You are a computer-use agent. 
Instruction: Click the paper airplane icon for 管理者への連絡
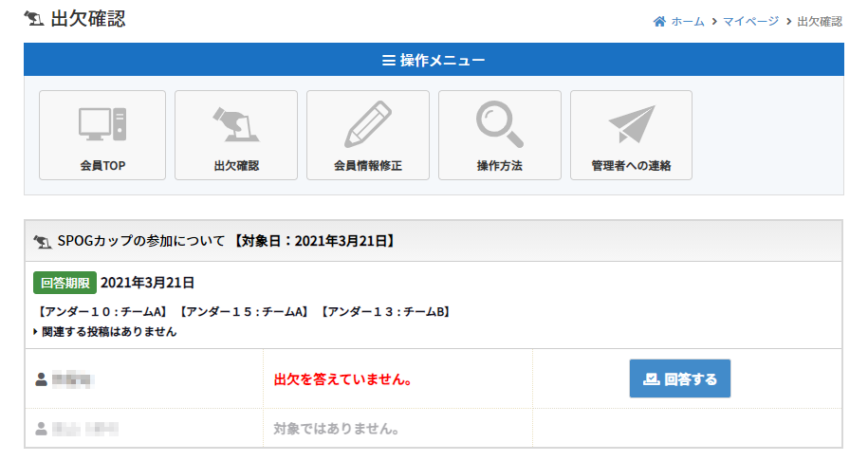click(631, 124)
